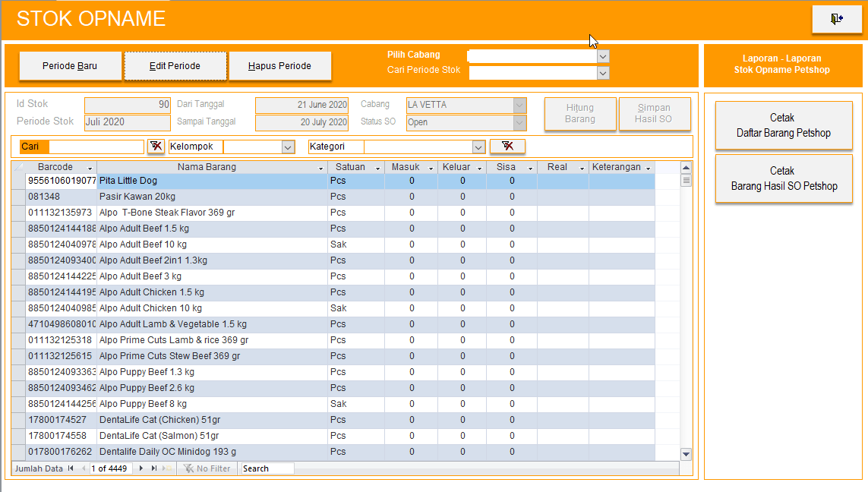
Task: Clear the Cari search filter icon
Action: [156, 147]
